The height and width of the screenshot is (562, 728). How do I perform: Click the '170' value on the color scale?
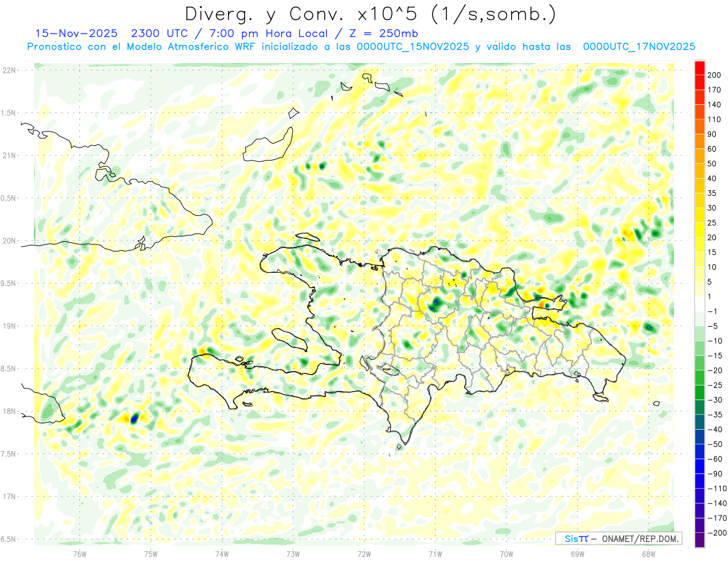point(714,90)
